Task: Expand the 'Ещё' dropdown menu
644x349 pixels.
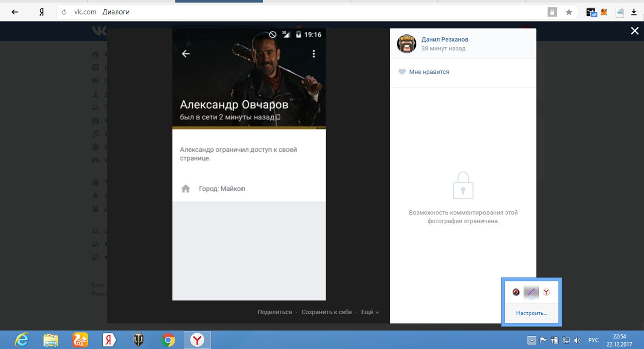Action: pos(370,312)
